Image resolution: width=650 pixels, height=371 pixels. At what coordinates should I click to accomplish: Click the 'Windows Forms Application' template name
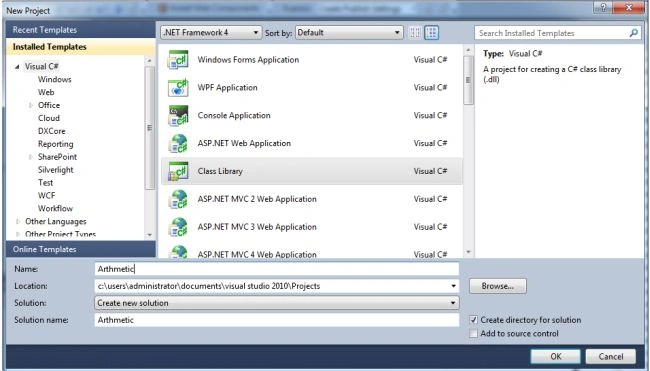[x=248, y=60]
